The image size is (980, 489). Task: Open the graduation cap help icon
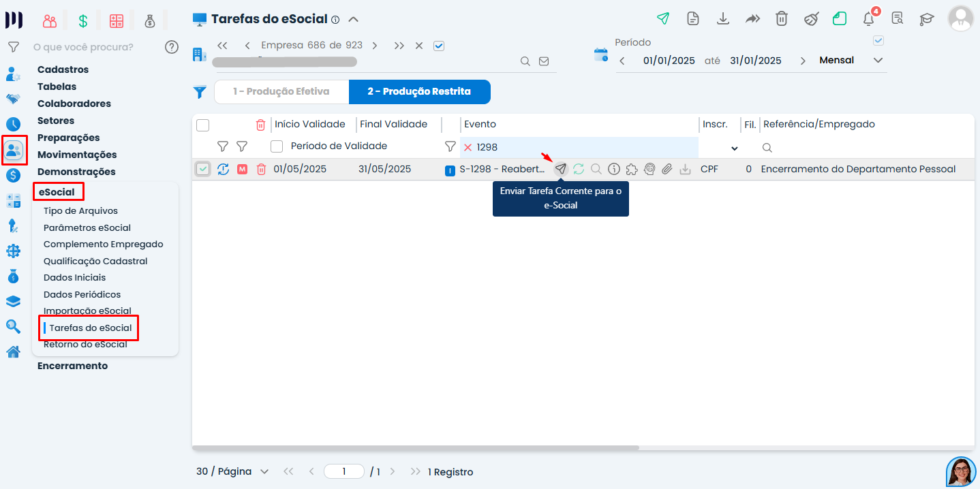[x=927, y=19]
